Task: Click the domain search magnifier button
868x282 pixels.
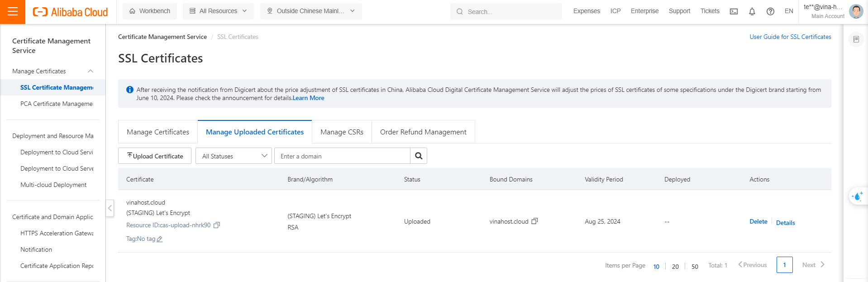Action: (419, 156)
